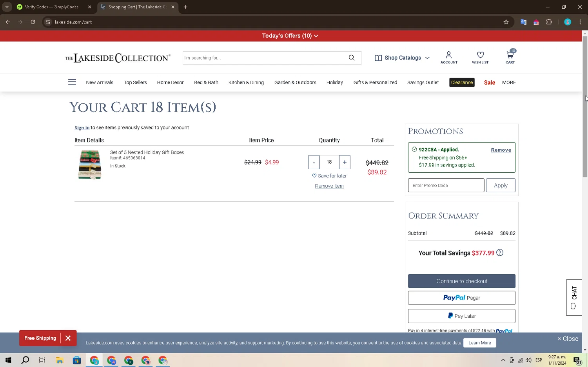Open the Chat side tab

click(574, 297)
